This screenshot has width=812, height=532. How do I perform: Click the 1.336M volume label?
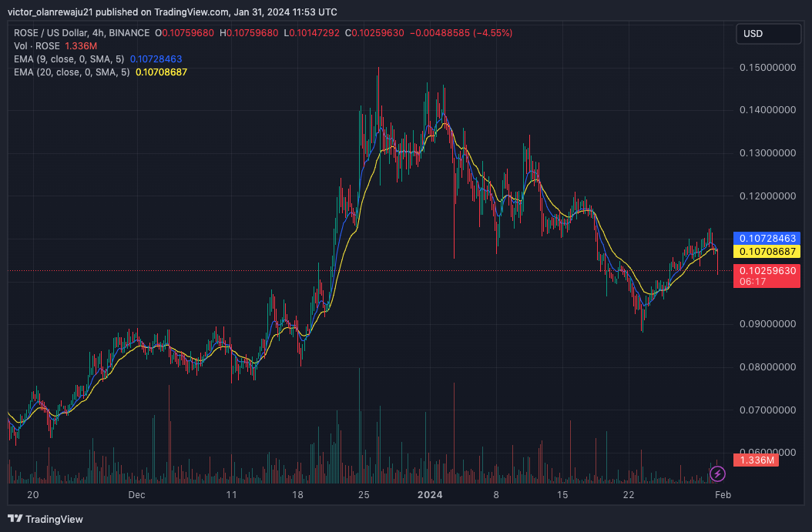click(756, 460)
